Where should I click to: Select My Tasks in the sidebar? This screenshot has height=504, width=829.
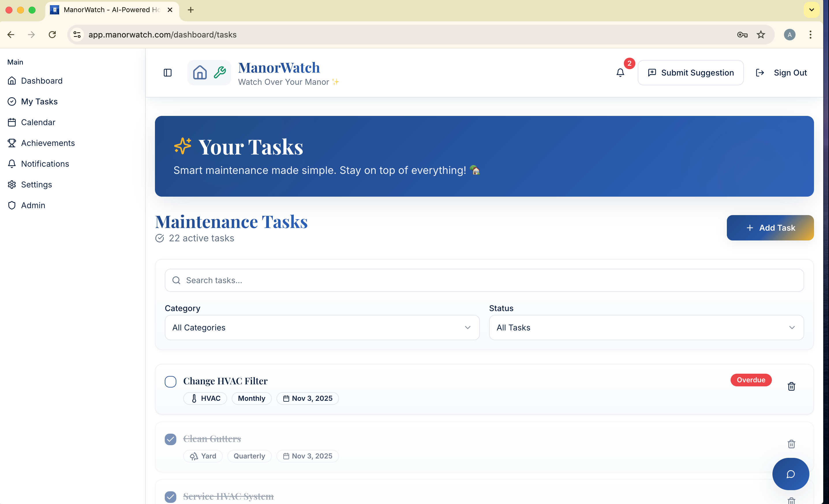coord(39,101)
